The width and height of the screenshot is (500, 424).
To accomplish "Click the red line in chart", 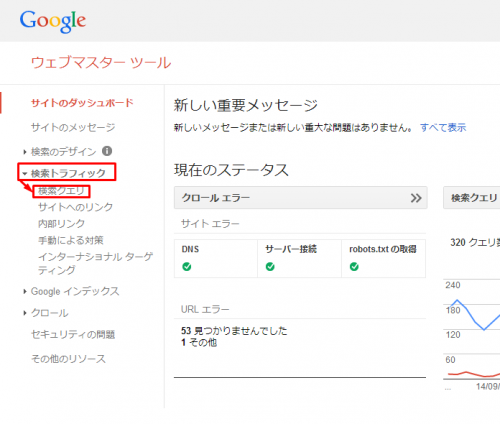I will click(474, 374).
